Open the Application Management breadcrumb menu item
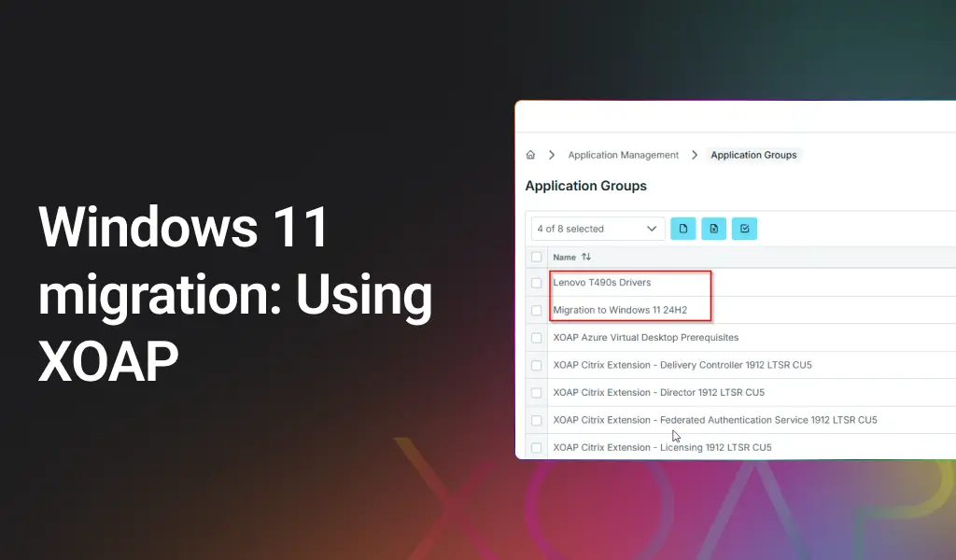 (623, 155)
